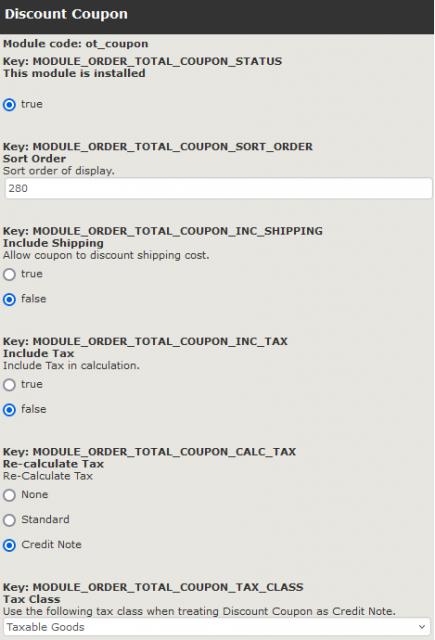435x640 pixels.
Task: Choose Standard for Re-calculate Tax
Action: 9,520
